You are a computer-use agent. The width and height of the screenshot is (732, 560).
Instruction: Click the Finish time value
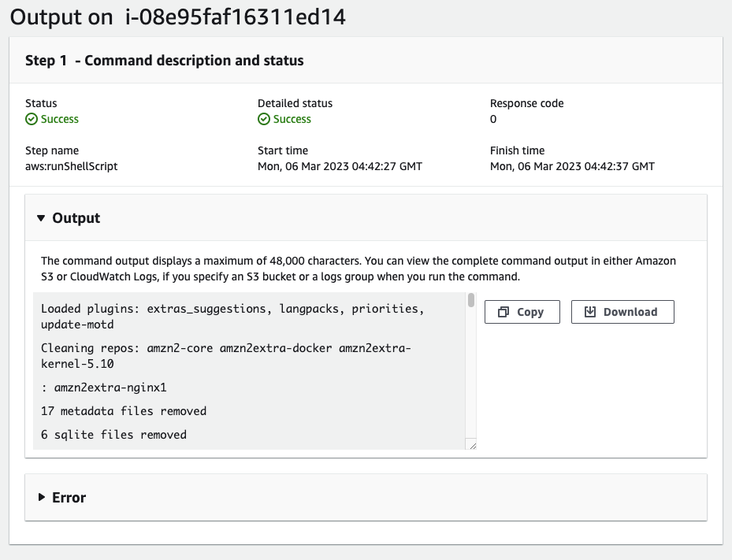pyautogui.click(x=572, y=166)
